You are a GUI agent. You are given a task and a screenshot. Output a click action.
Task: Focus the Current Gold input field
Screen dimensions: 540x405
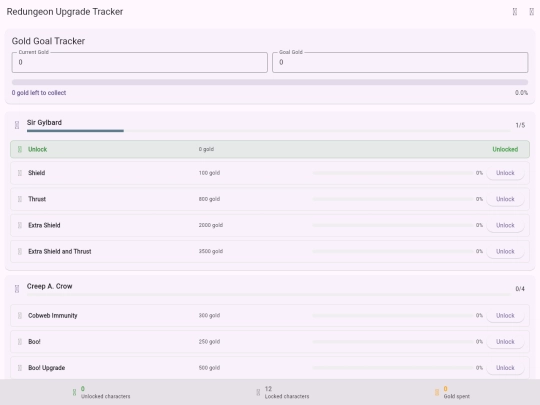coord(139,62)
